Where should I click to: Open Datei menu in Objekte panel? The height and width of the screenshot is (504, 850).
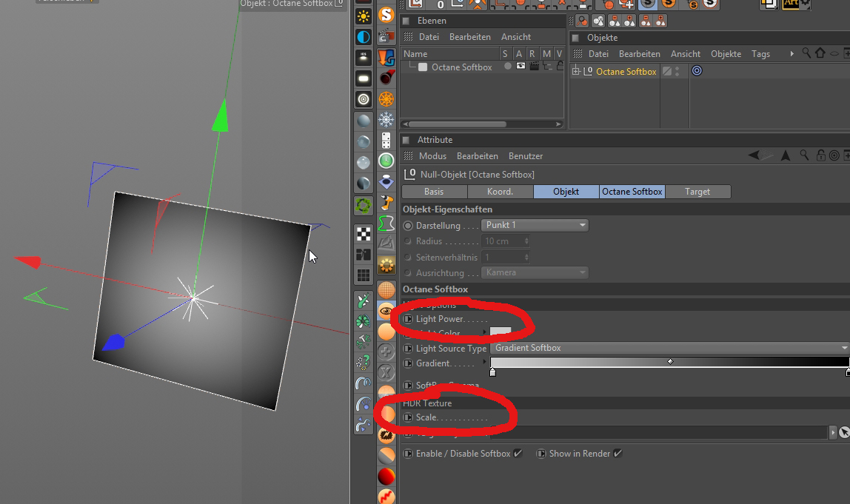pos(598,53)
